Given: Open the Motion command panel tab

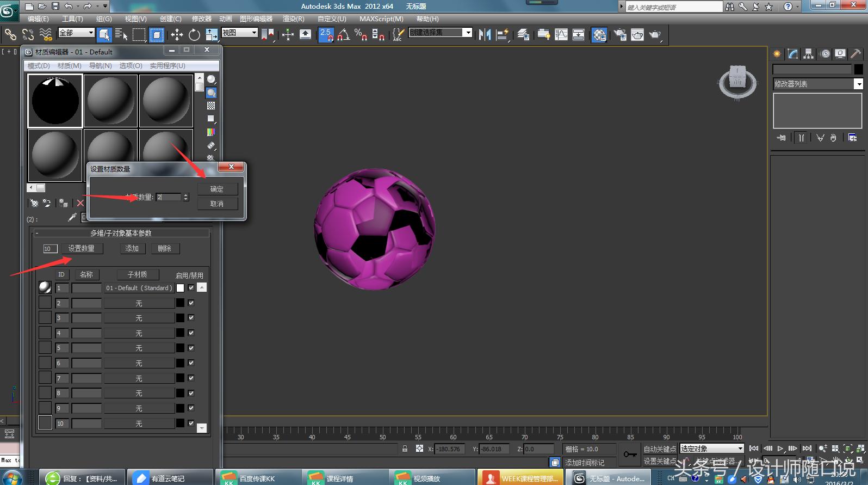Looking at the screenshot, I should point(825,53).
